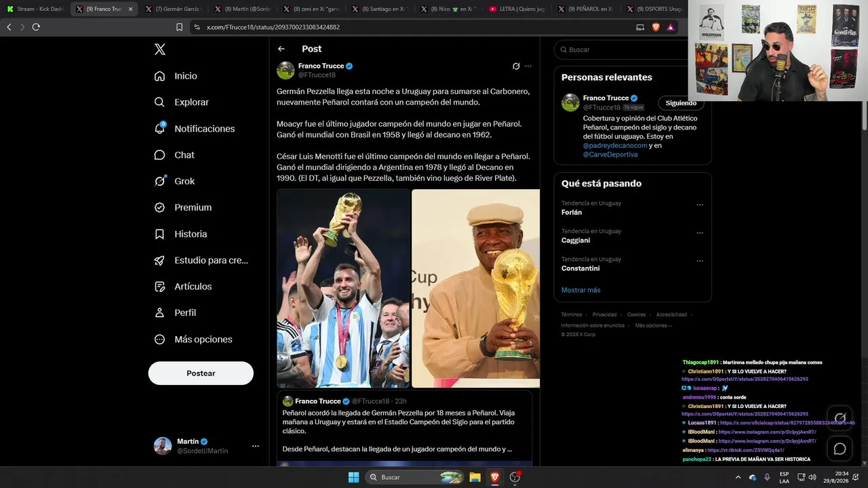Open the photo of man holding trophy
868x488 pixels.
click(x=475, y=288)
